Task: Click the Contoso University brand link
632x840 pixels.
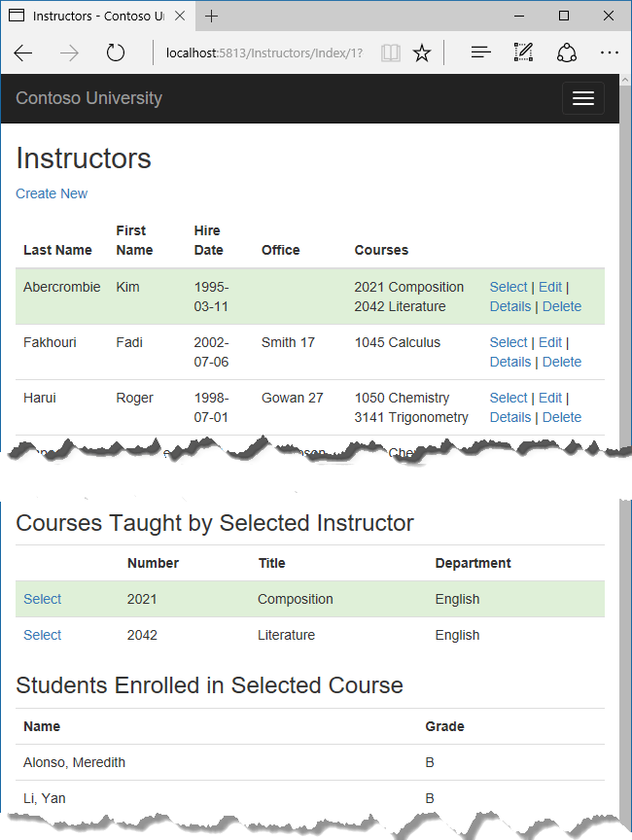Action: pos(88,98)
